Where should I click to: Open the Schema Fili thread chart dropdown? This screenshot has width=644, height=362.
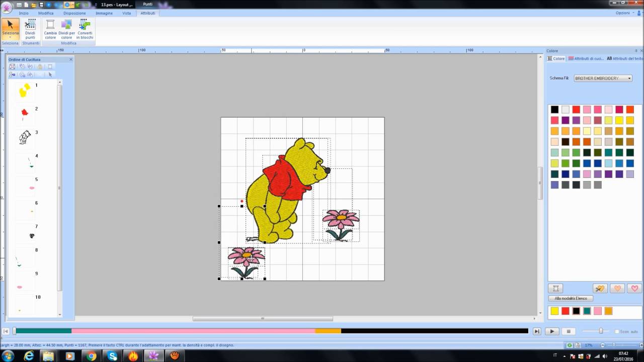tap(603, 78)
